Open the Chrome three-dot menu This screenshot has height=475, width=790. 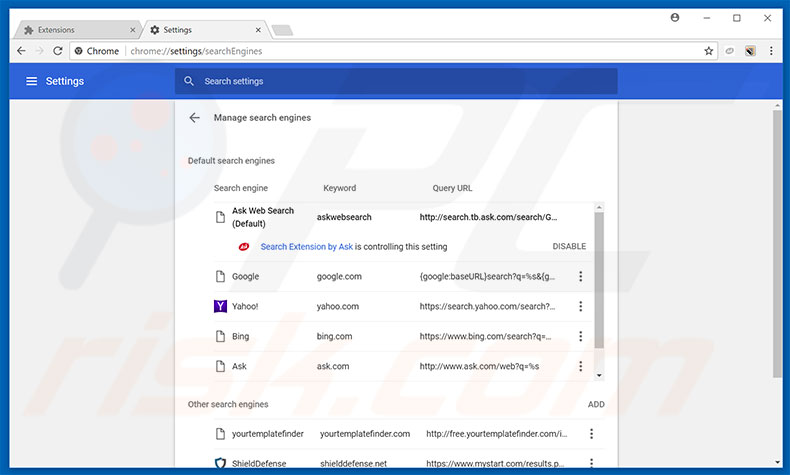pos(771,51)
